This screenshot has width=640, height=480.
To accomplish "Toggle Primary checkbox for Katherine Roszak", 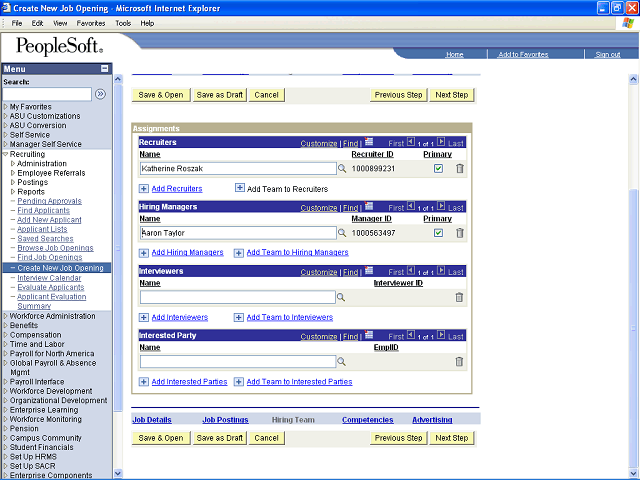I will (438, 169).
